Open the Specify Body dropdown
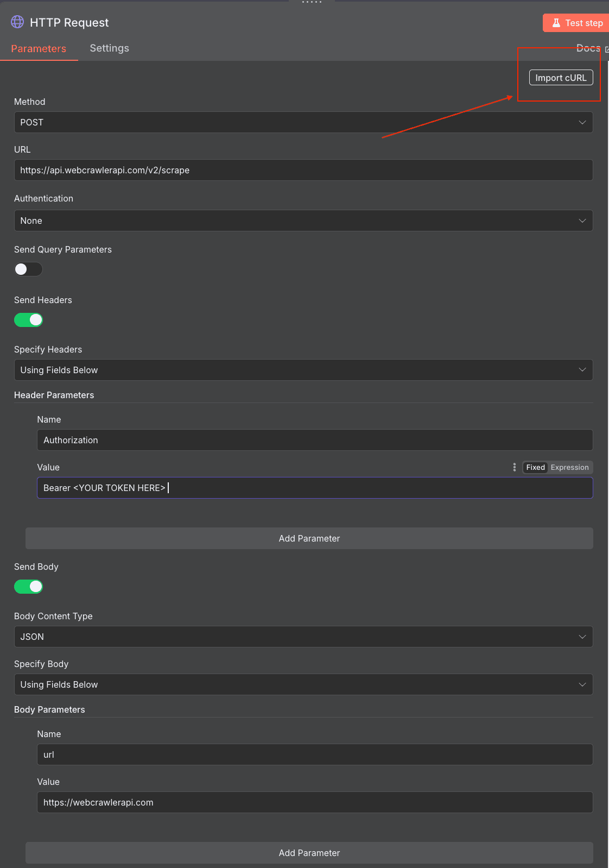The height and width of the screenshot is (868, 609). tap(303, 684)
